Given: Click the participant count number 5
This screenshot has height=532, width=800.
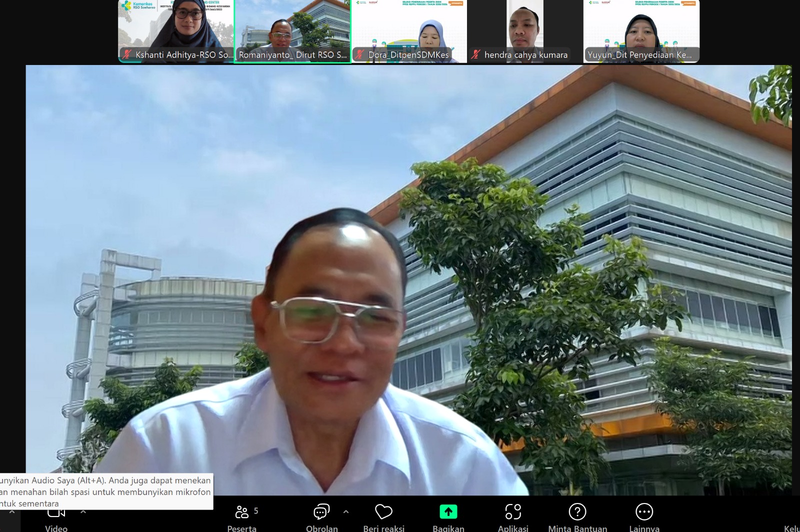Looking at the screenshot, I should tap(256, 510).
